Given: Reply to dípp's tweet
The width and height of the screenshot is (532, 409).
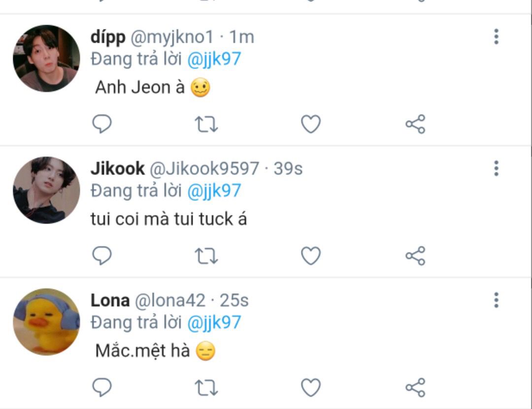Looking at the screenshot, I should point(102,124).
